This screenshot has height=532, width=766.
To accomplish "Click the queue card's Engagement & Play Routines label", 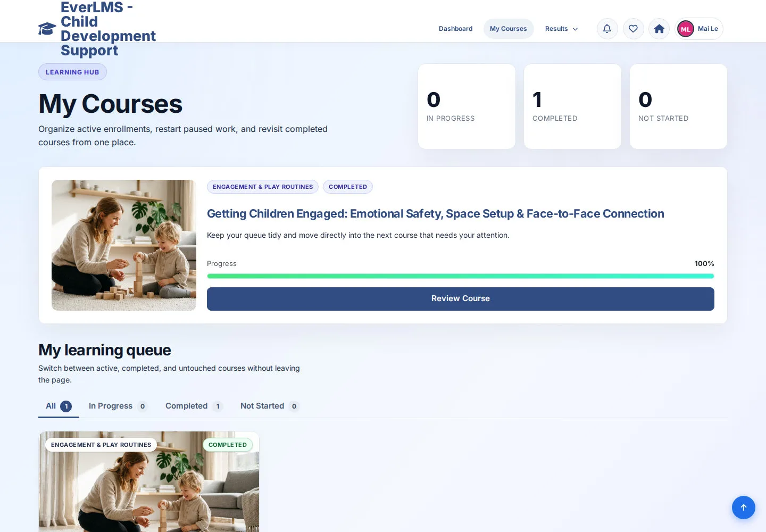I will coord(101,445).
